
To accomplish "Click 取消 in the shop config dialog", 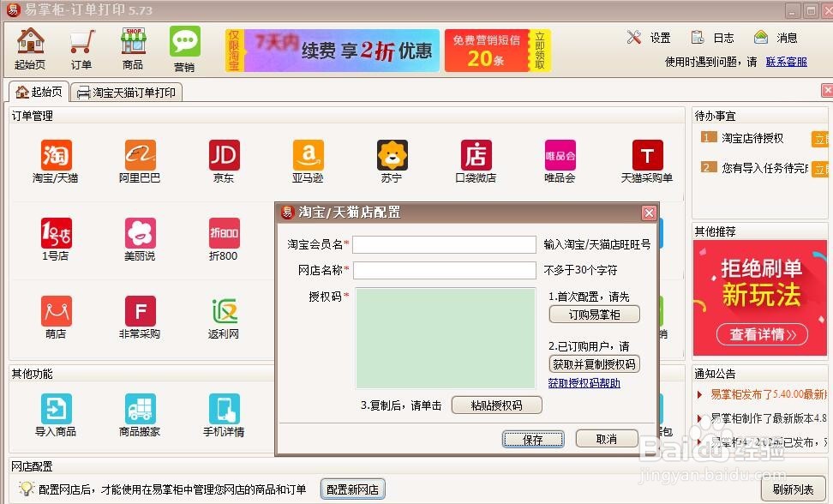I will [607, 439].
